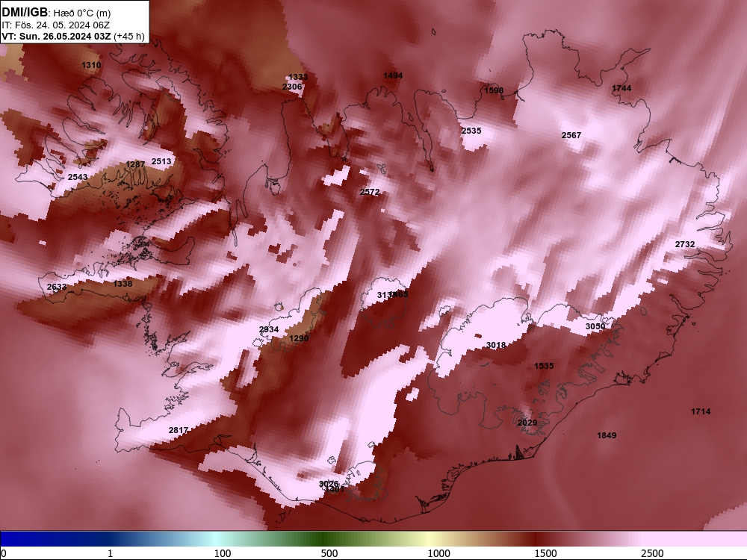Viewport: 747px width, 560px height.
Task: Click the 1338 value label
Action: 123,284
